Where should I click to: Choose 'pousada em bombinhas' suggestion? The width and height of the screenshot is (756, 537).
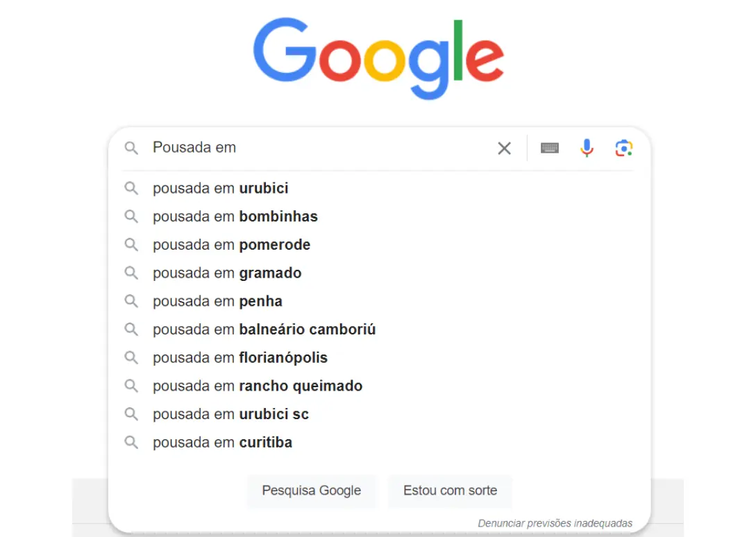click(235, 216)
